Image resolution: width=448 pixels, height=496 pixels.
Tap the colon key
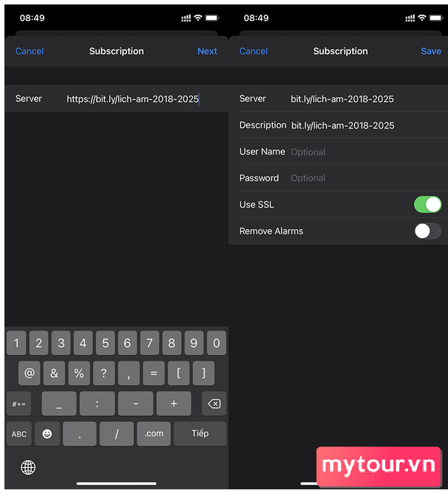coord(97,404)
